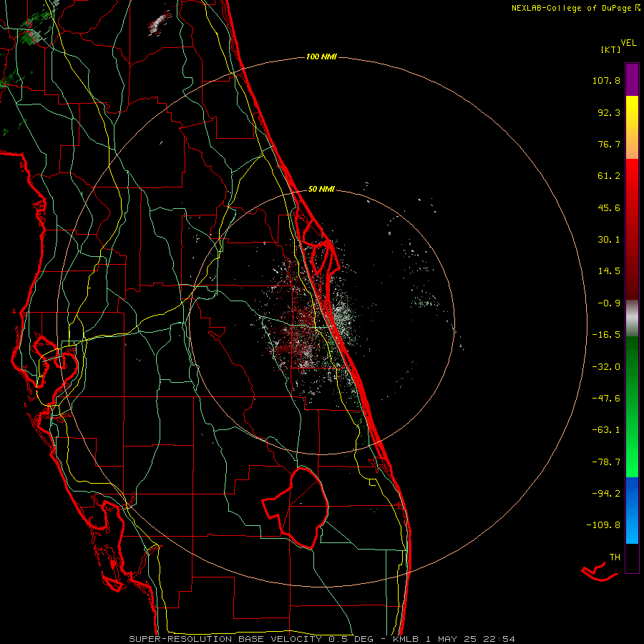Click the -78.7 velocity scale value

pos(606,462)
